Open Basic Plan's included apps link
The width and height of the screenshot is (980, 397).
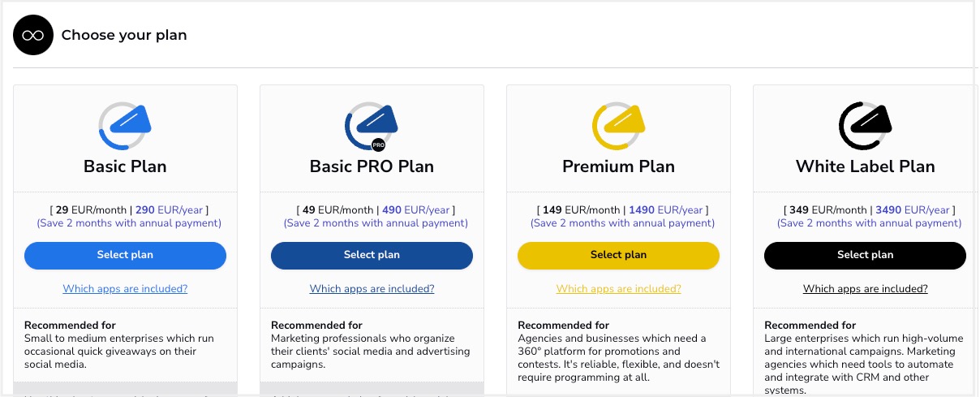click(x=125, y=289)
